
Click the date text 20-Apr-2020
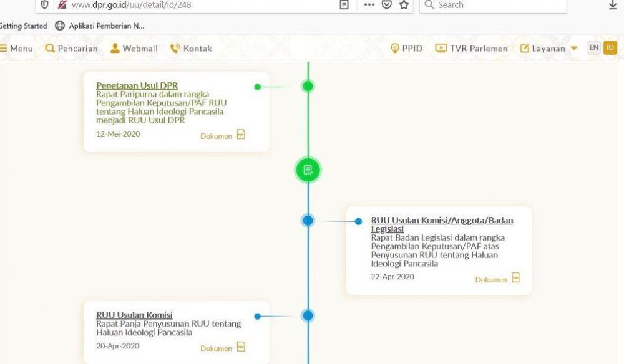pyautogui.click(x=118, y=346)
